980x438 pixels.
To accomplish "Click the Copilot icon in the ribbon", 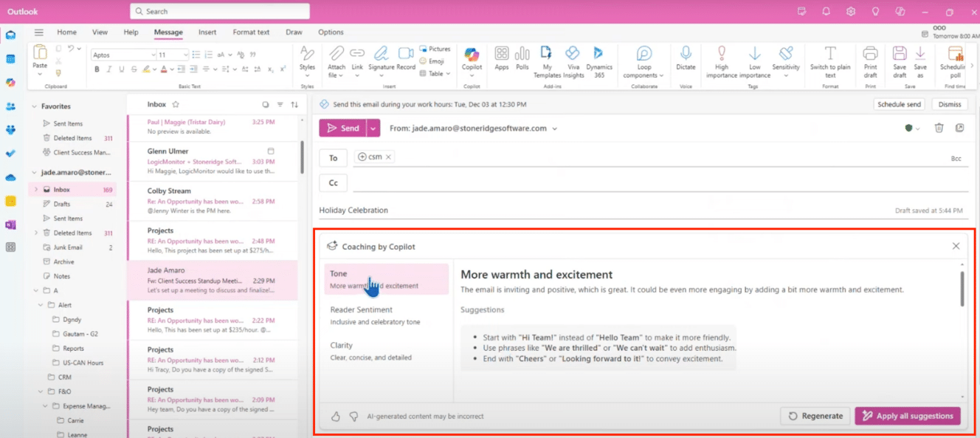I will [472, 55].
